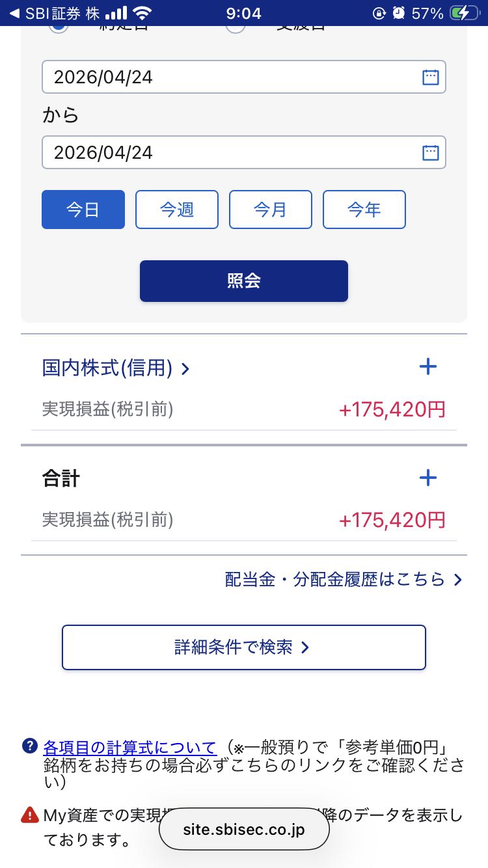Open 各項目の計算式について link

tap(129, 746)
